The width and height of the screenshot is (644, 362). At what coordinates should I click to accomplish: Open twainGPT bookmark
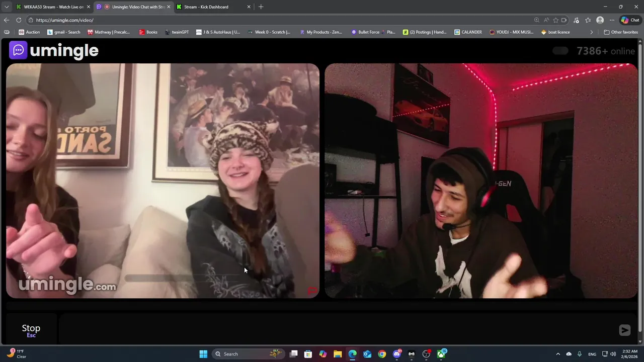click(x=177, y=32)
